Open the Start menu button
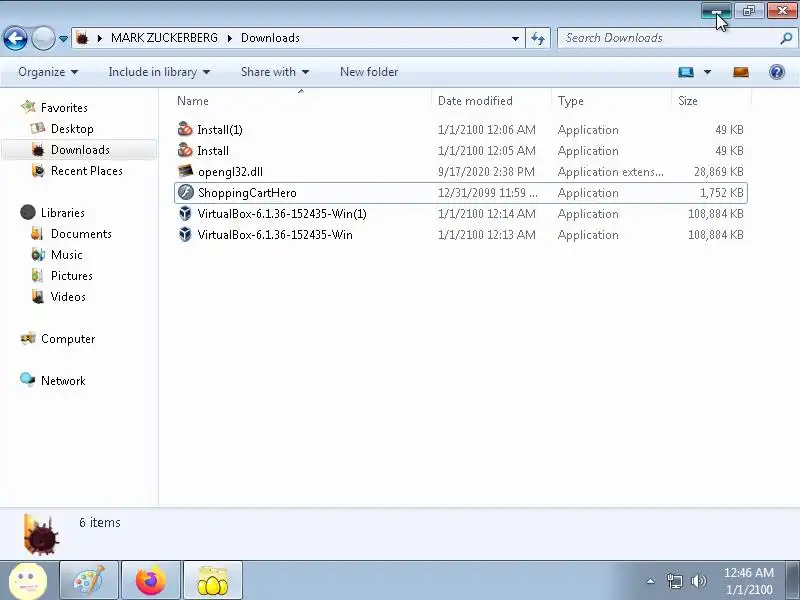Screen dimensions: 800x600 [x=28, y=581]
